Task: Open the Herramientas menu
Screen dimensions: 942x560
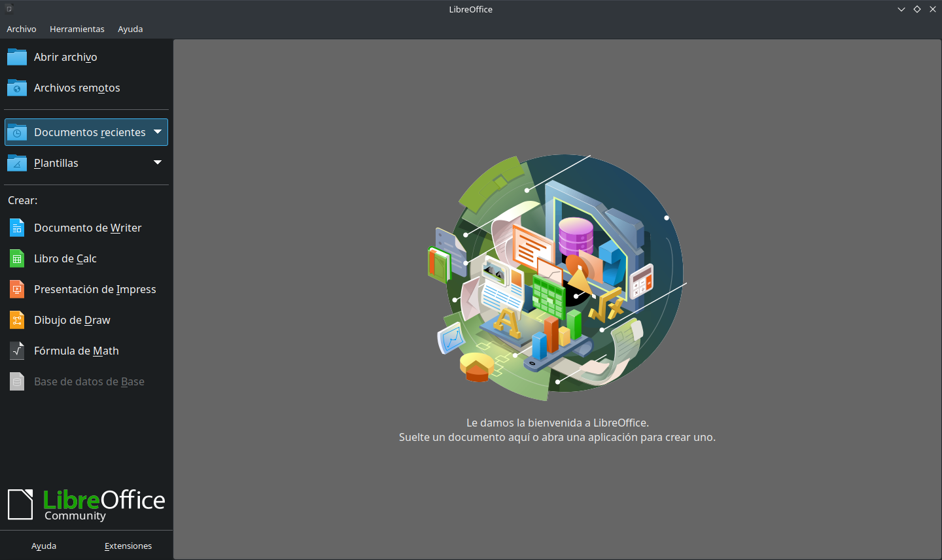Action: [77, 29]
